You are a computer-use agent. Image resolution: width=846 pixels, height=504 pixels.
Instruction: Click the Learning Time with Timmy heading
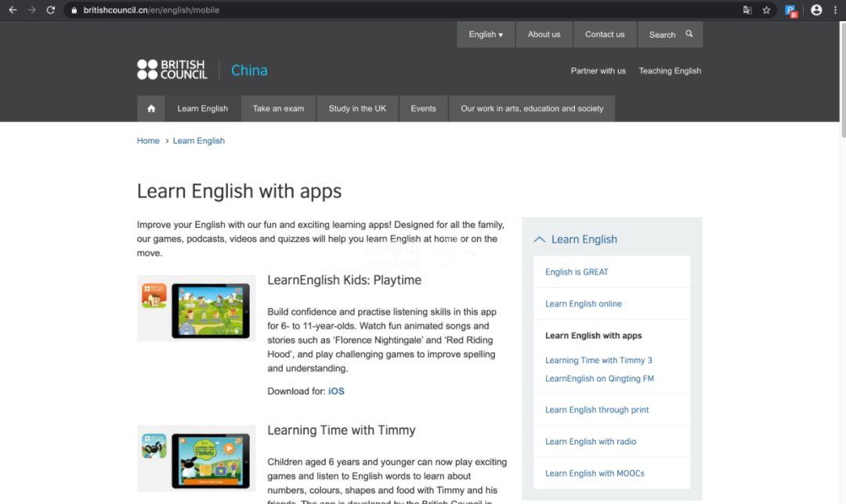pos(342,430)
